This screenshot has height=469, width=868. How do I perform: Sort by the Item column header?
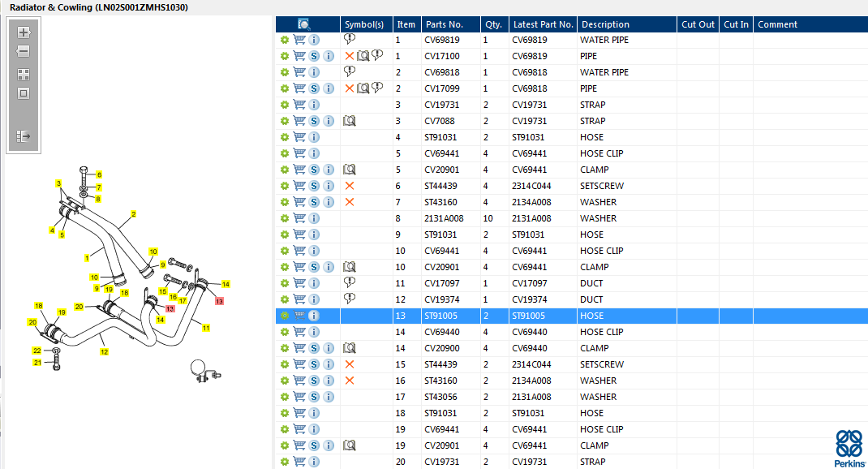pos(406,24)
